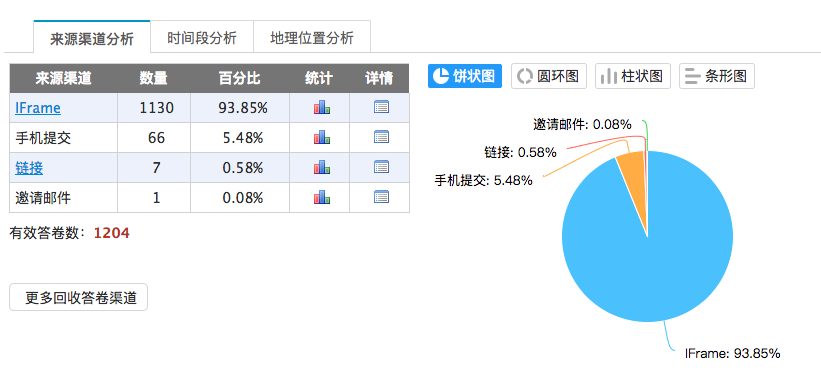Click details icon in 手机提交 row
This screenshot has width=821, height=372.
click(x=381, y=137)
